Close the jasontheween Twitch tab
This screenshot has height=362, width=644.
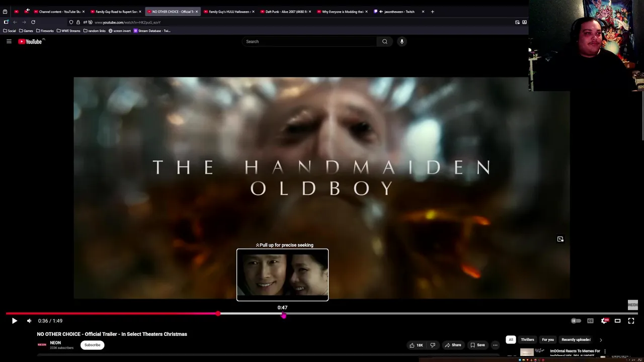pos(423,12)
